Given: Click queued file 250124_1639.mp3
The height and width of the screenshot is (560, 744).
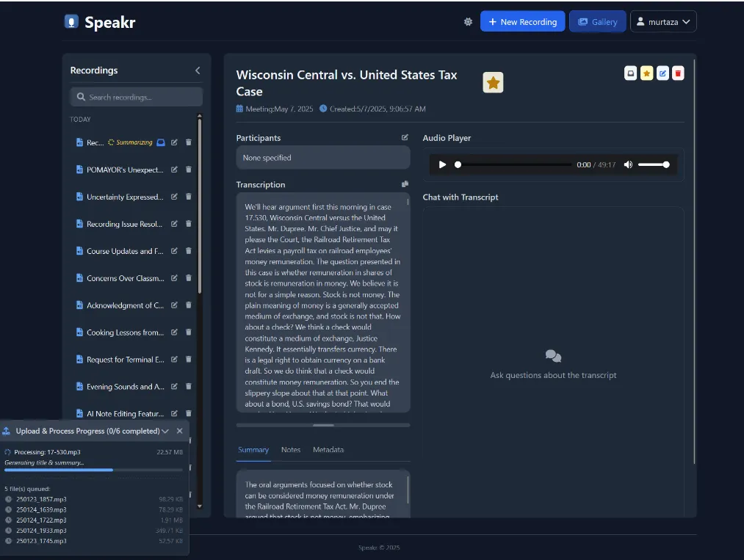Looking at the screenshot, I should coord(41,509).
